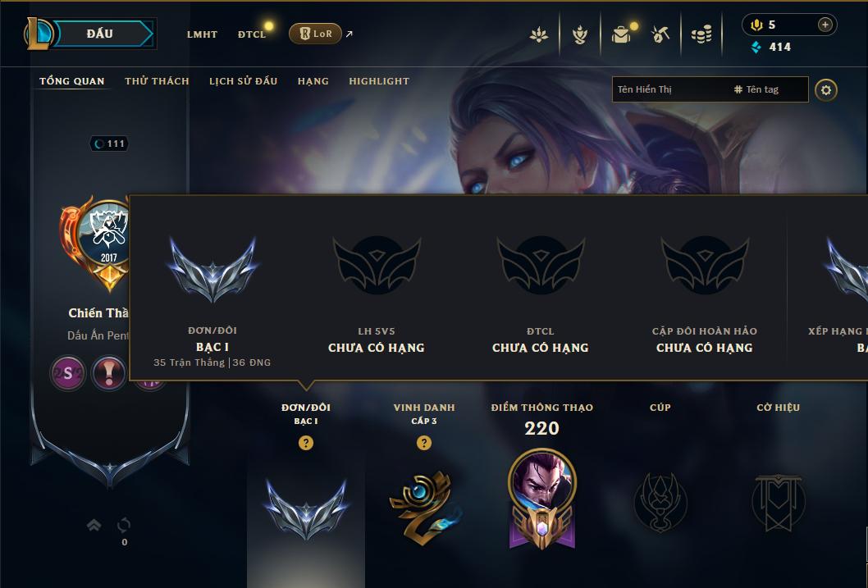Open the HIGHLIGHT tab
868x588 pixels.
[x=379, y=81]
